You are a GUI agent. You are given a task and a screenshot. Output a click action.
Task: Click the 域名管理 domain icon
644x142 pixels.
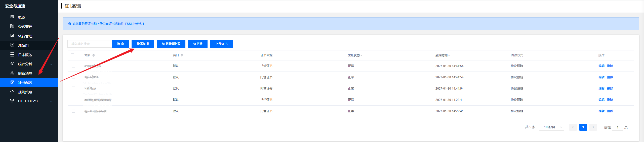pyautogui.click(x=12, y=36)
